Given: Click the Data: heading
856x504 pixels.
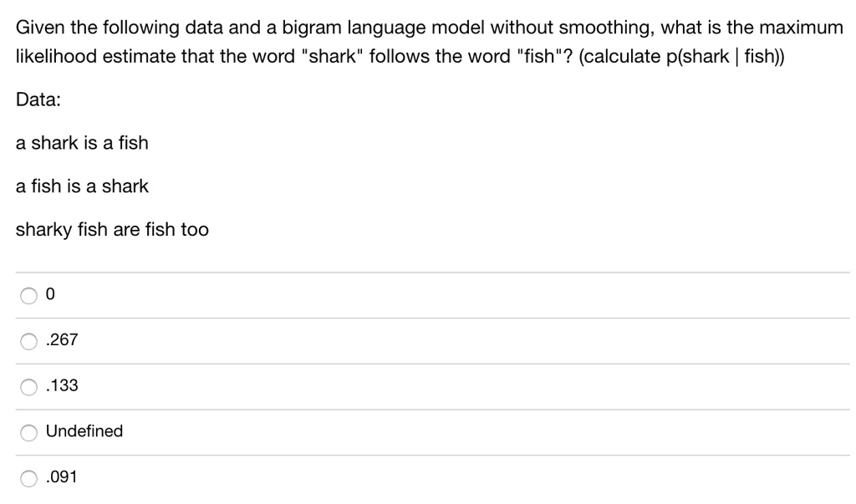Looking at the screenshot, I should pyautogui.click(x=38, y=99).
